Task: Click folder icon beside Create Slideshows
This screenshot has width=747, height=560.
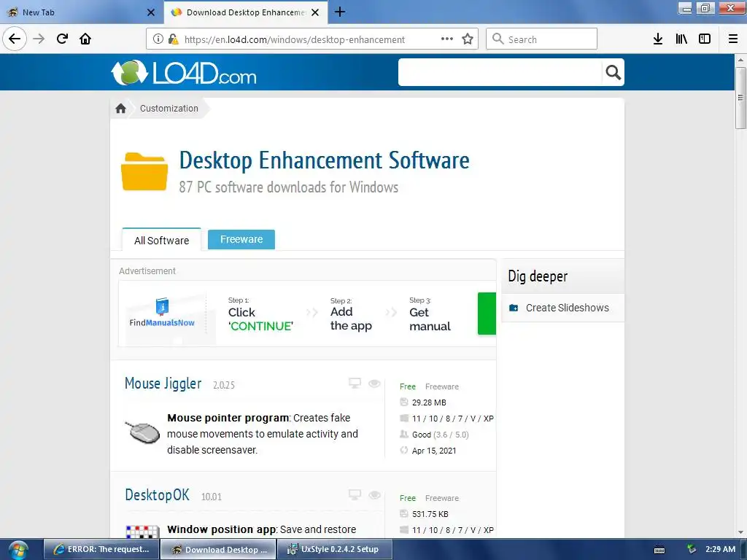Action: coord(514,308)
